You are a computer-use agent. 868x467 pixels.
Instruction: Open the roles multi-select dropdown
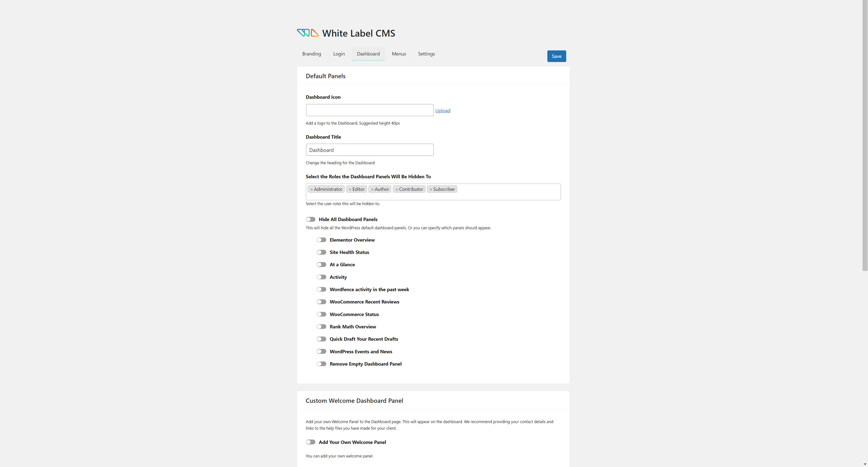[x=508, y=192]
